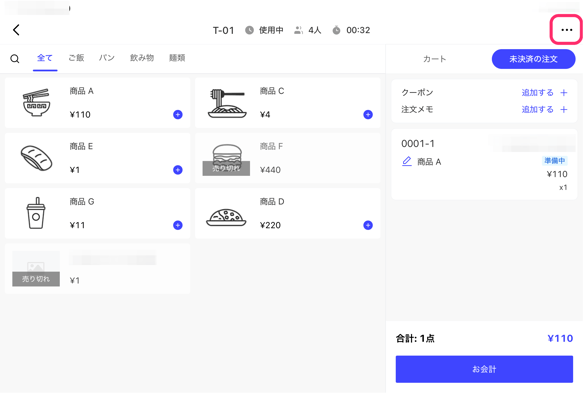Switch to the ご飯 category tab

tap(76, 58)
